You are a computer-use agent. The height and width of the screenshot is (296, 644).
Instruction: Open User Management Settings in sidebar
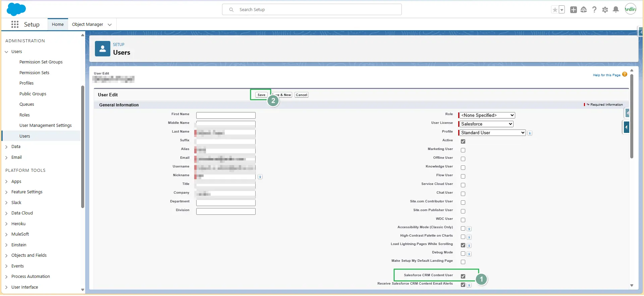46,126
